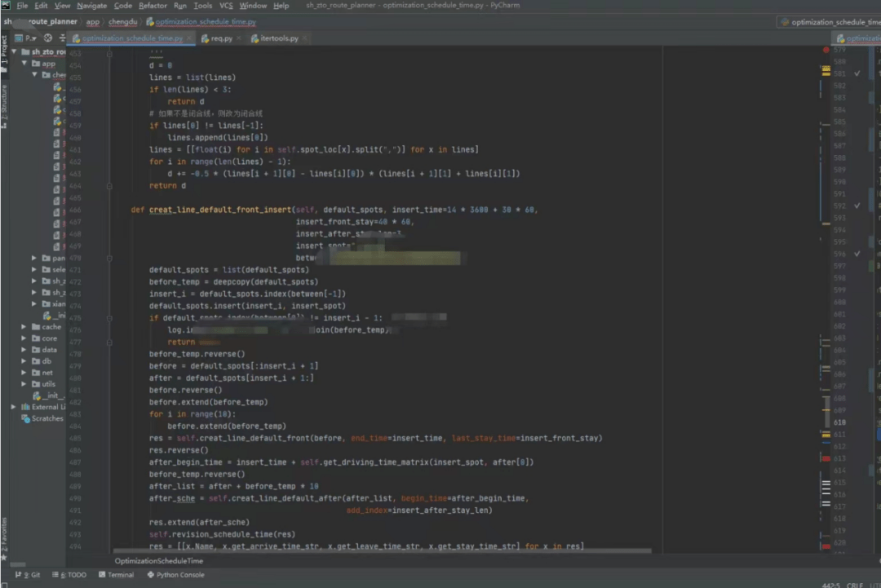This screenshot has height=588, width=881.
Task: Collapse the chengdu folder in project tree
Action: click(x=35, y=75)
